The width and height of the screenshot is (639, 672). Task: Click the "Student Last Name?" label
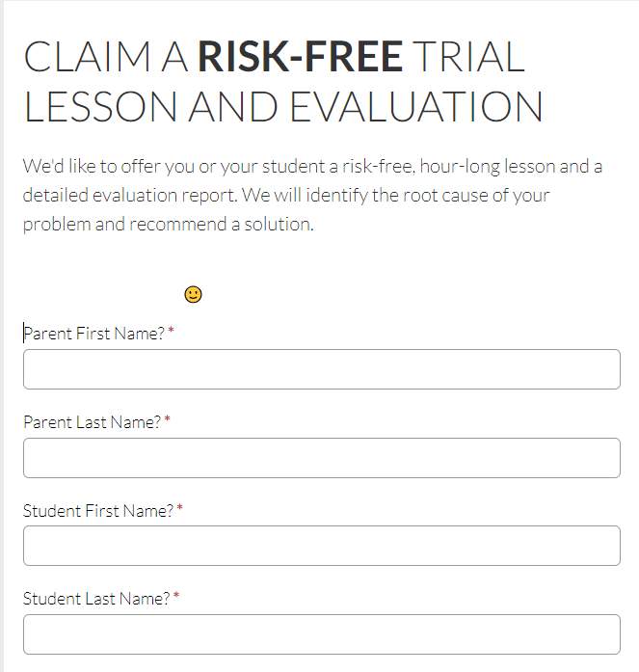click(96, 599)
